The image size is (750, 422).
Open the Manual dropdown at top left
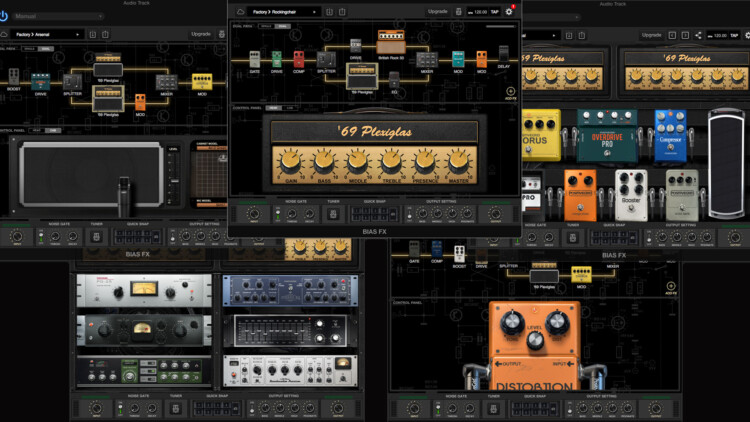(57, 16)
